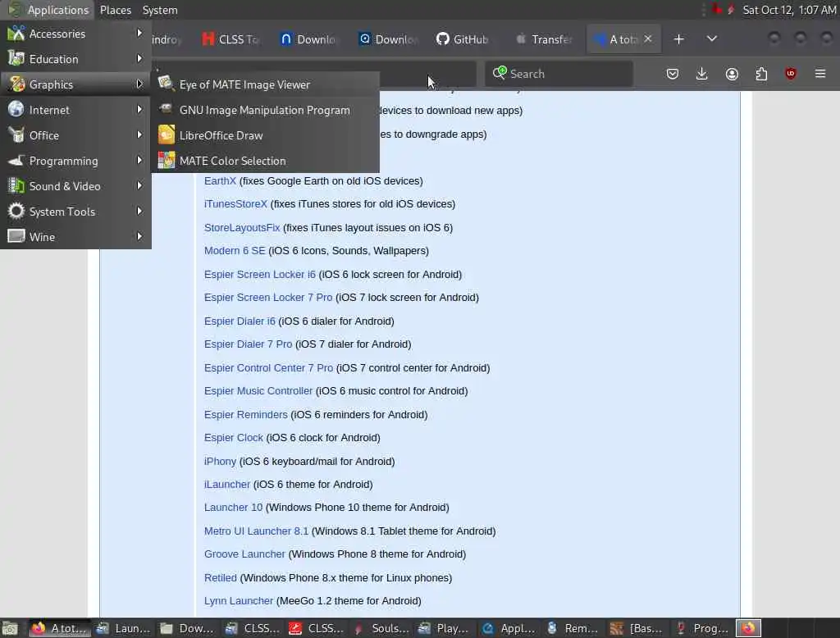Select the Graphics category

(x=75, y=84)
